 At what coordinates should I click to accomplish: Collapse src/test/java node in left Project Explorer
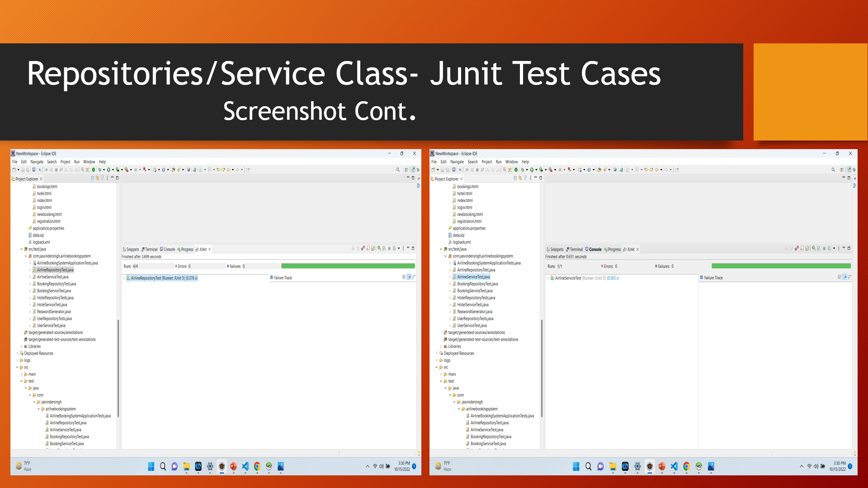21,249
